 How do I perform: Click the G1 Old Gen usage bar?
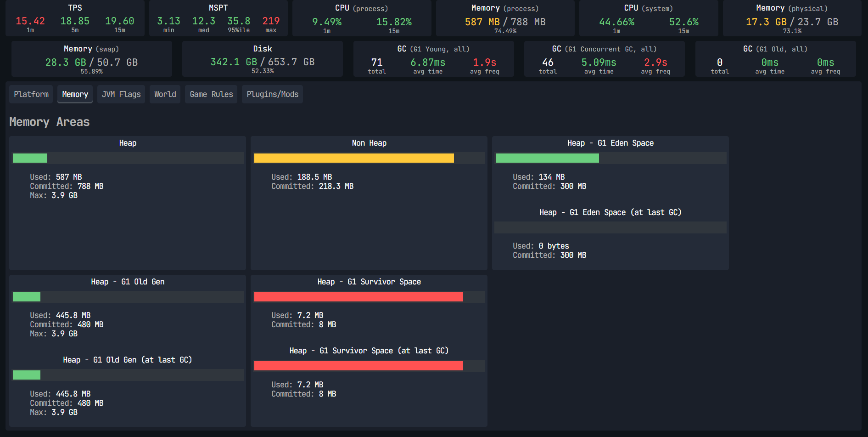click(128, 297)
